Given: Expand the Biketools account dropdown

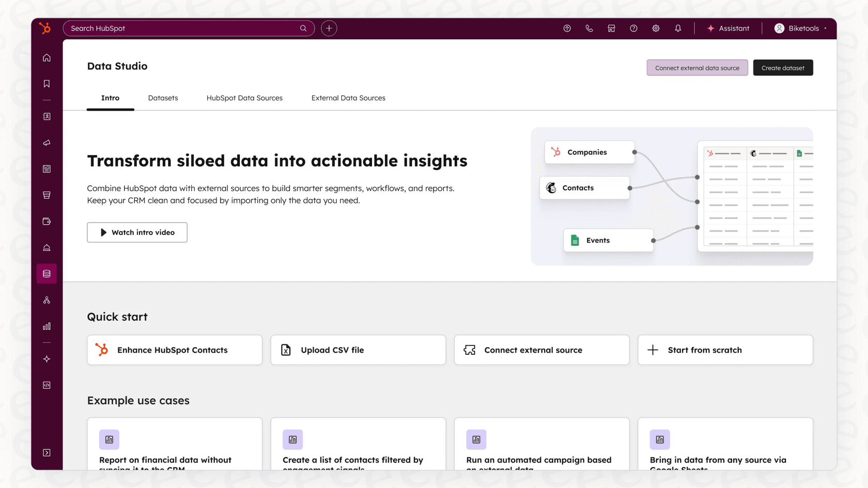Looking at the screenshot, I should 800,28.
